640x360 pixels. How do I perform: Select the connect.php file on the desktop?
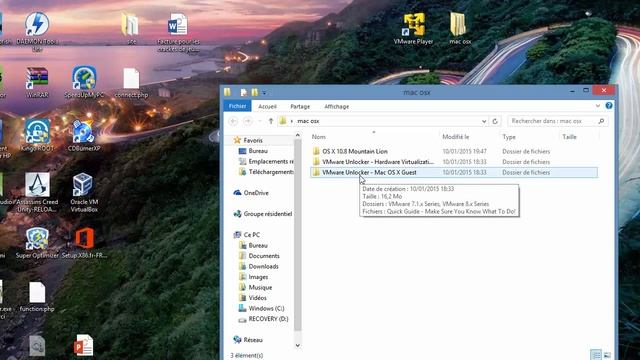click(x=131, y=83)
